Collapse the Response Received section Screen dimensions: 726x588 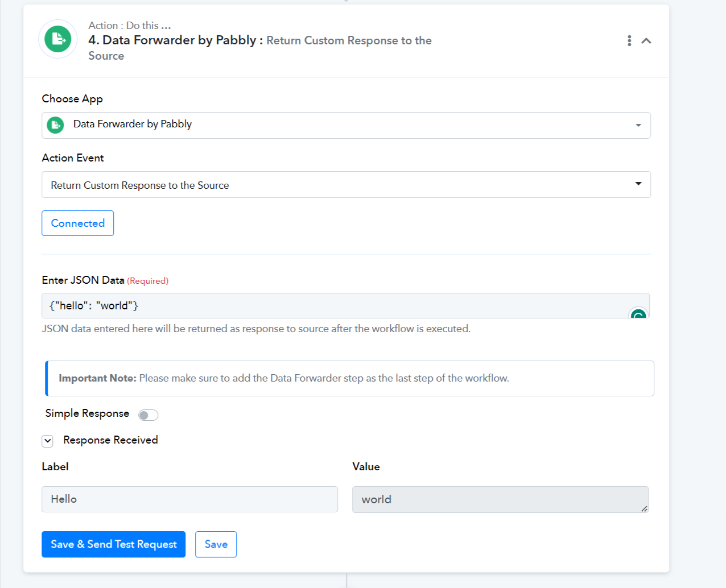[x=48, y=441]
